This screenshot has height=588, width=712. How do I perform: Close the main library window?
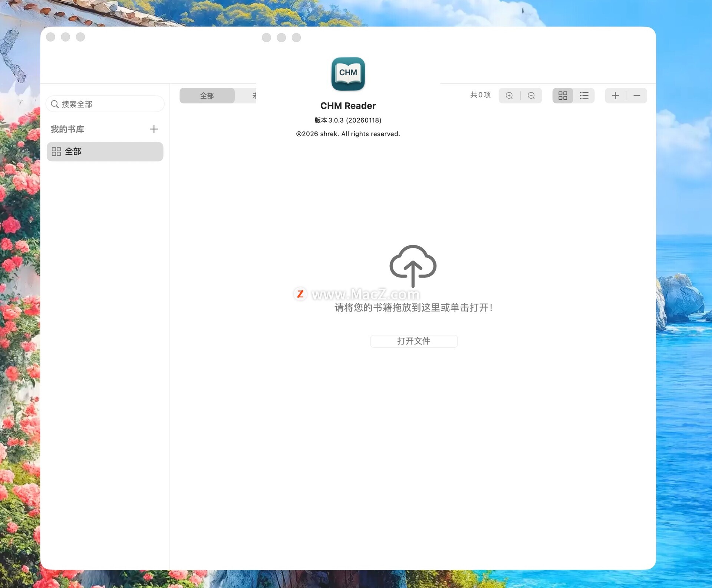51,37
